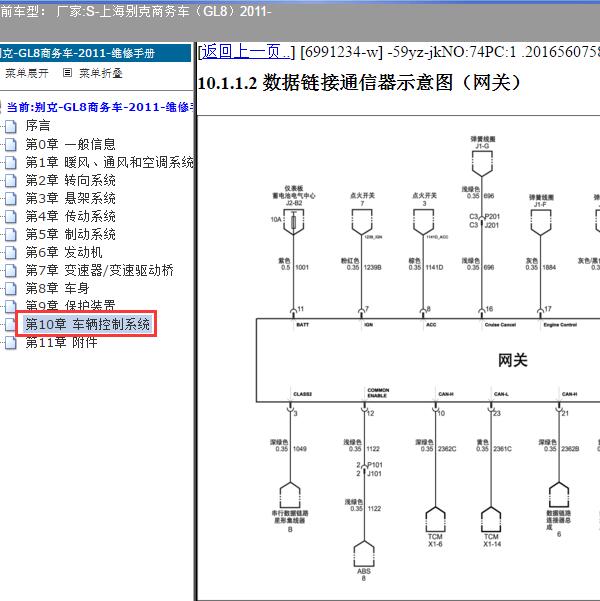600x601 pixels.
Task: Click the 数据链路连接器总成 label
Action: click(559, 520)
